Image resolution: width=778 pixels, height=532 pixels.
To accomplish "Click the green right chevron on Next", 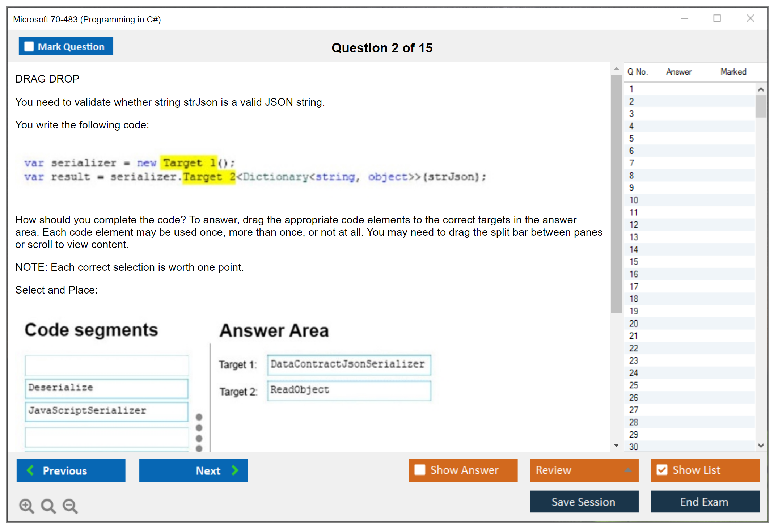I will click(235, 470).
